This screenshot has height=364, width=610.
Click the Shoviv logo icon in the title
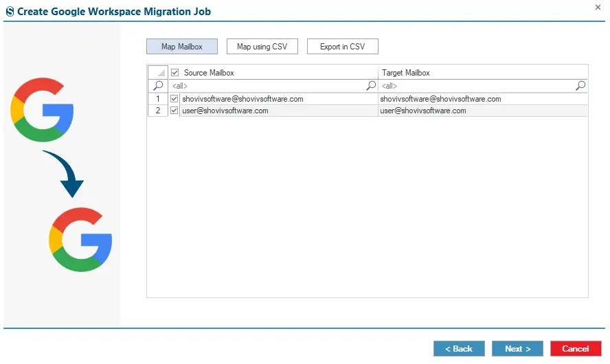pos(10,12)
